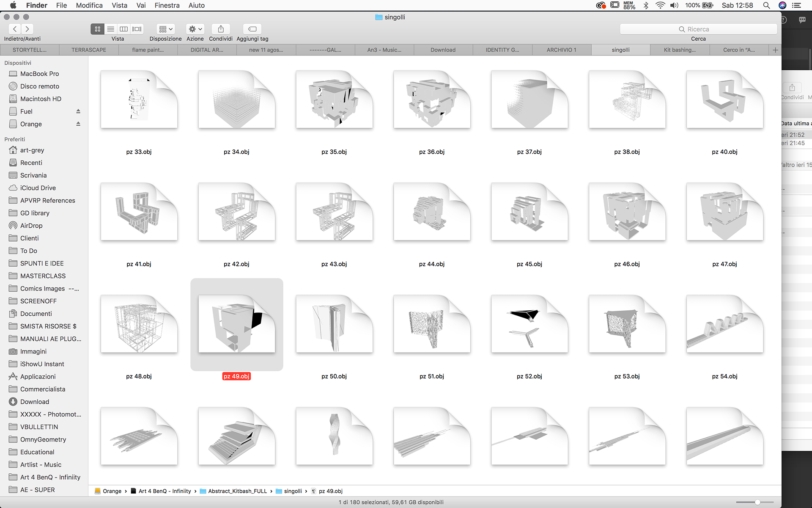812x508 pixels.
Task: Add a new Finder tab
Action: 775,50
